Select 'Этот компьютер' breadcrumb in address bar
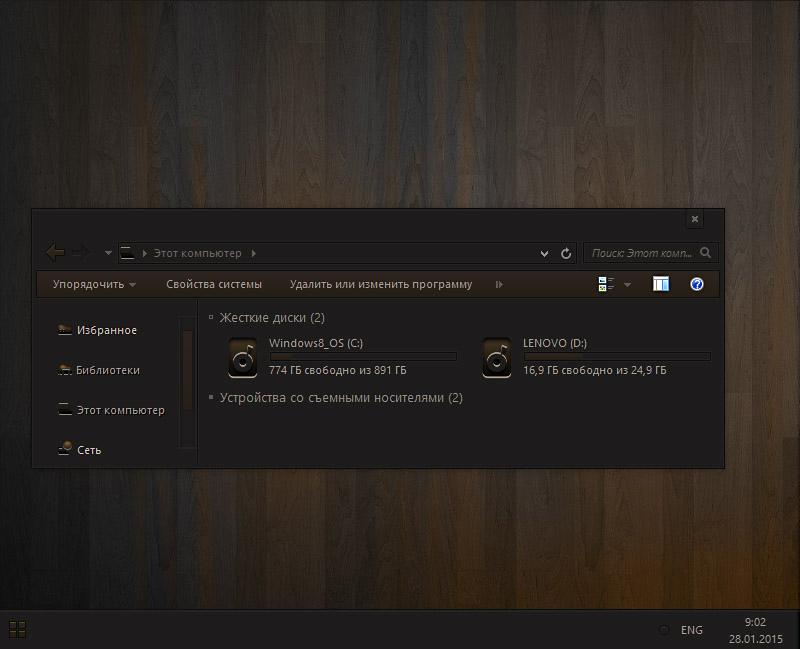The image size is (800, 649). (x=197, y=253)
